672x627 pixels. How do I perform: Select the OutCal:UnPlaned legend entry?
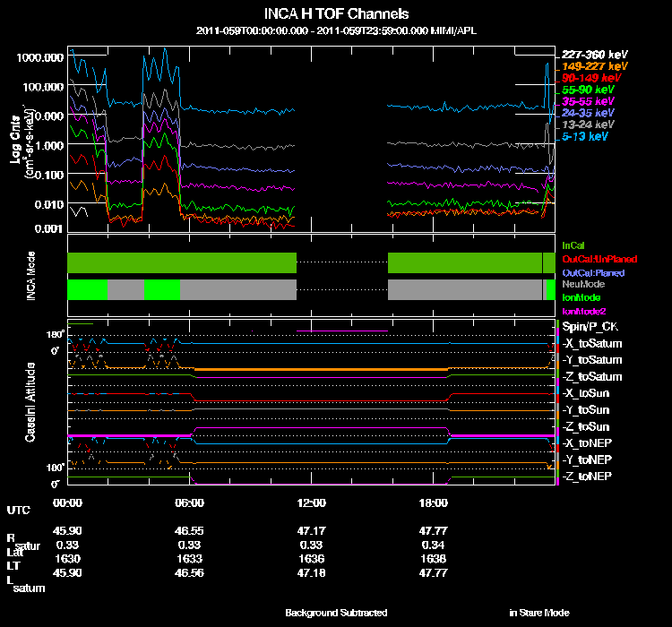(593, 258)
